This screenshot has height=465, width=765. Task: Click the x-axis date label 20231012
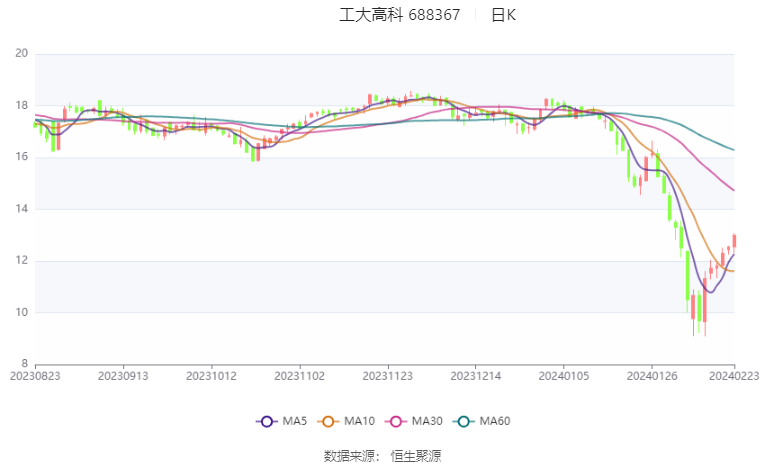click(211, 376)
